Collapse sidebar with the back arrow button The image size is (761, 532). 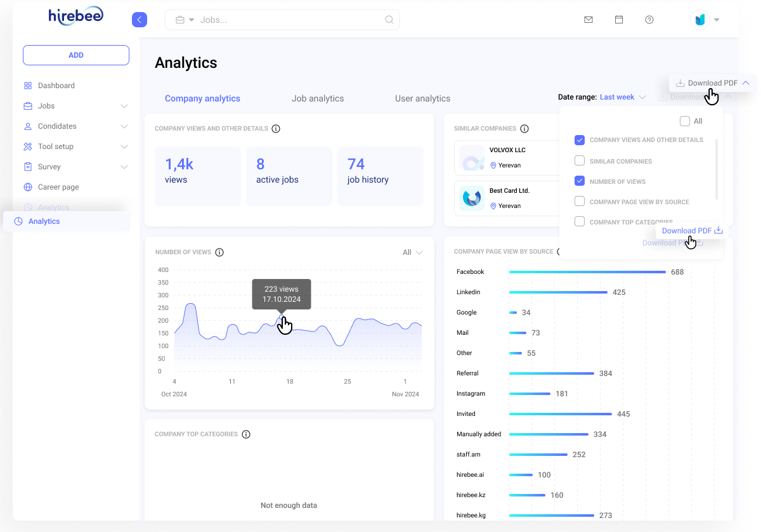[x=140, y=20]
